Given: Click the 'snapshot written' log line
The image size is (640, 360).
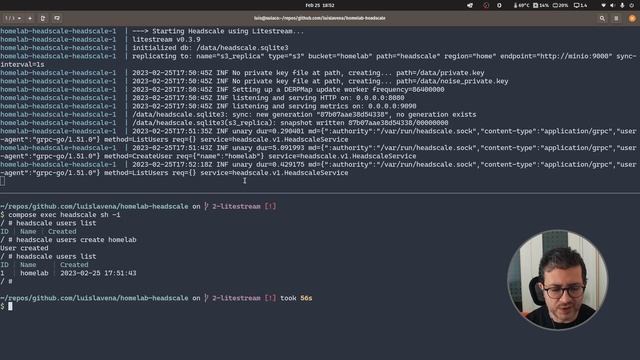Looking at the screenshot, I should (x=290, y=123).
